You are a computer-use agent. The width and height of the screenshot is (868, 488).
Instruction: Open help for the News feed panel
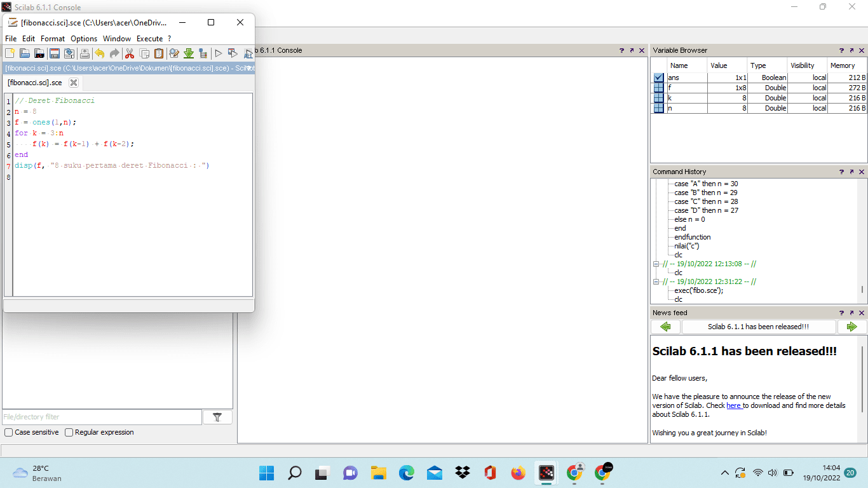[841, 313]
